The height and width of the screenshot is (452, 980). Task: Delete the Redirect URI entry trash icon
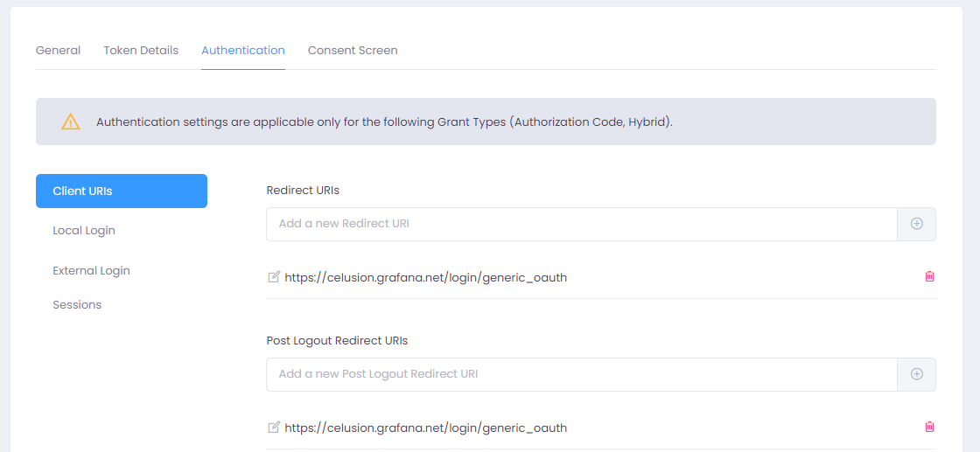pyautogui.click(x=929, y=276)
